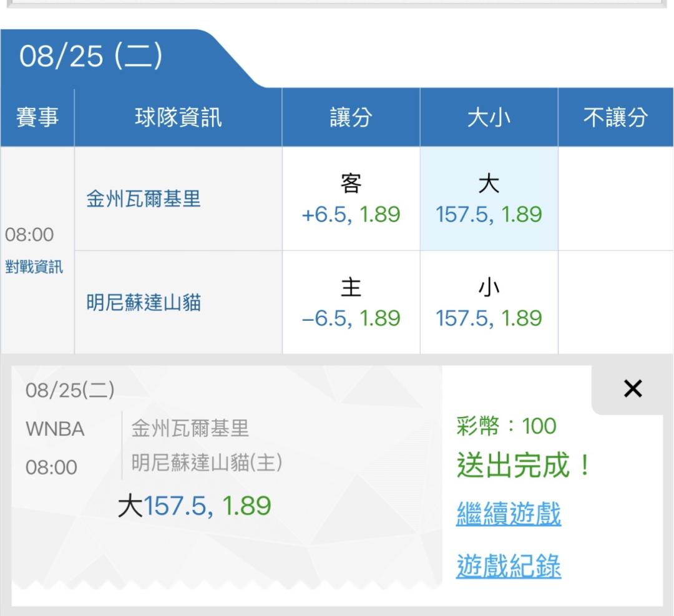674x616 pixels.
Task: Toggle the 大 157.5 over bet
Action: [489, 198]
